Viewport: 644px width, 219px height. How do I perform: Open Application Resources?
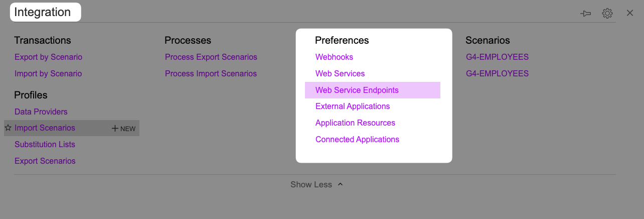click(355, 123)
